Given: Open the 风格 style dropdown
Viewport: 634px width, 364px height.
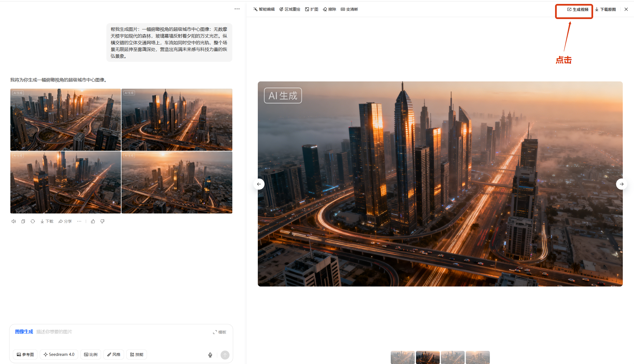Looking at the screenshot, I should pos(114,354).
